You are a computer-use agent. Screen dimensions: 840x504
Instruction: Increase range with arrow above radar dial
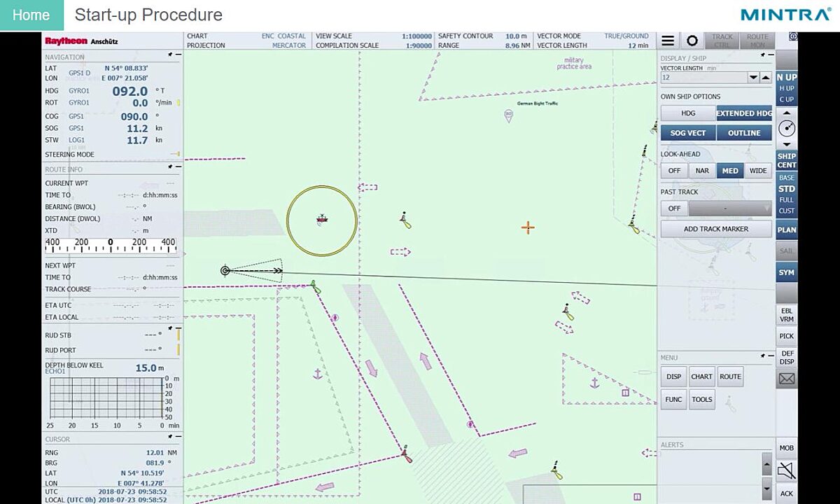(x=787, y=113)
